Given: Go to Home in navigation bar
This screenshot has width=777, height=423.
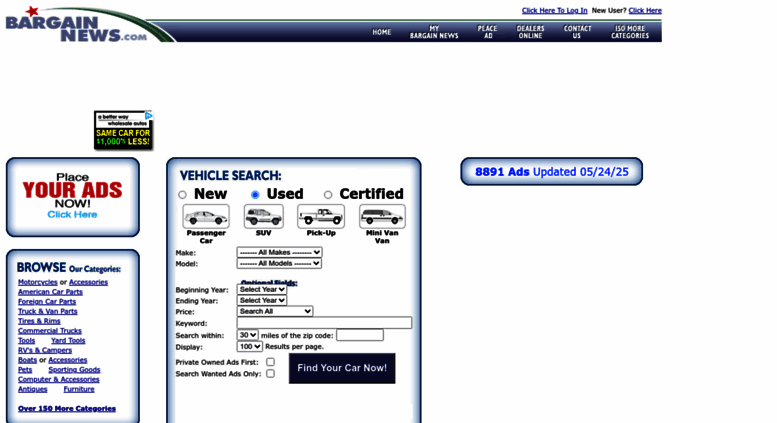Looking at the screenshot, I should (382, 32).
